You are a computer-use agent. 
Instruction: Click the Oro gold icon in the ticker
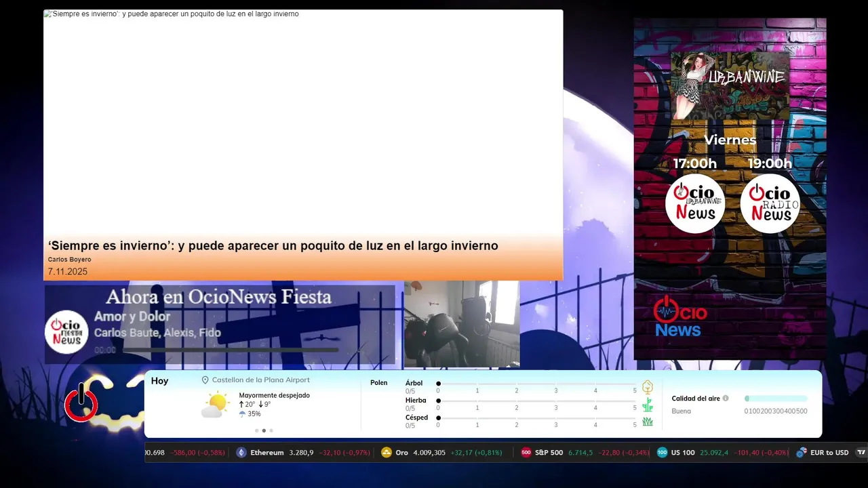(x=387, y=453)
